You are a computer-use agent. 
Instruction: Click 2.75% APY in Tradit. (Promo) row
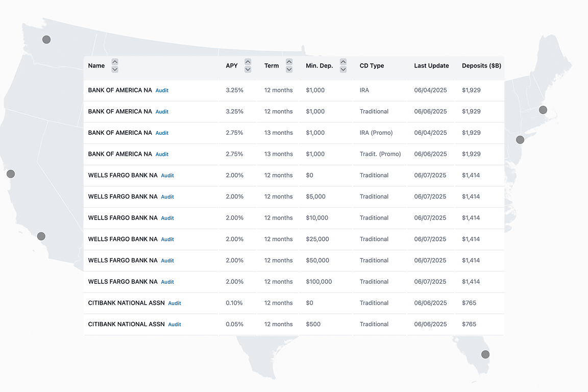pos(234,154)
